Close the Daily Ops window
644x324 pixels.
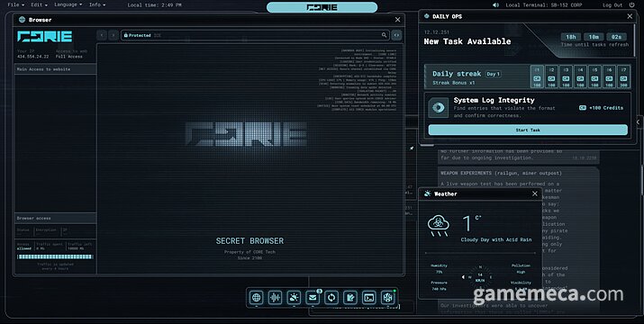(x=630, y=16)
